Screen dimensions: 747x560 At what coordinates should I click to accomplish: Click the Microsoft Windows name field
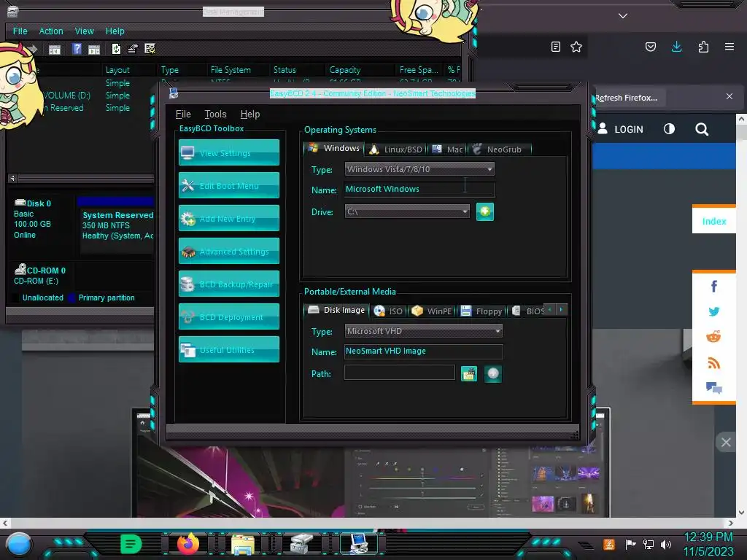point(419,189)
